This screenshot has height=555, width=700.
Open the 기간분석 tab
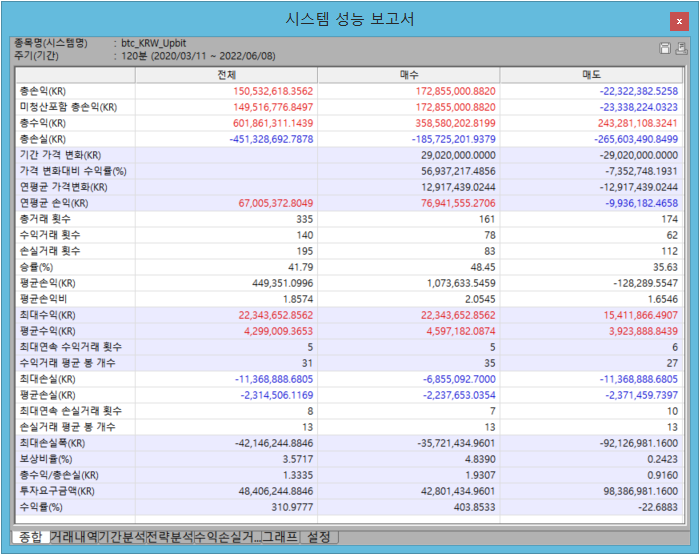[x=121, y=537]
